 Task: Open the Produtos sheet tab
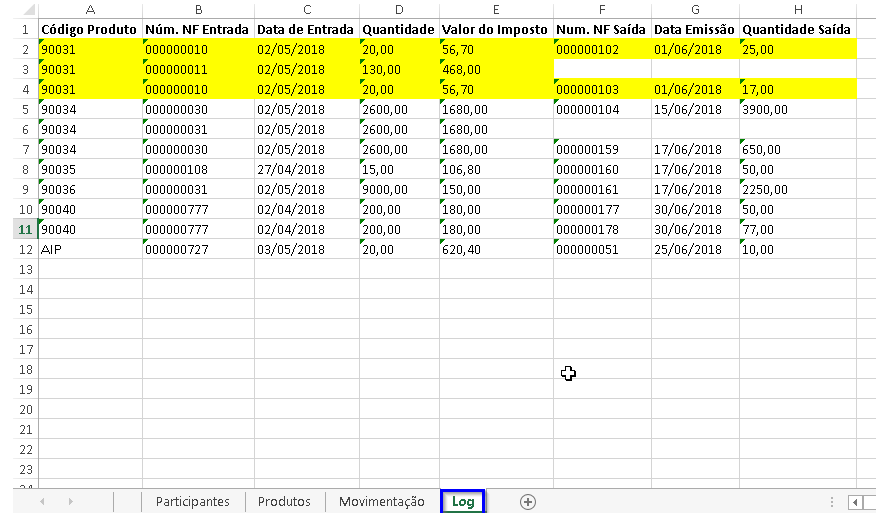pos(284,502)
